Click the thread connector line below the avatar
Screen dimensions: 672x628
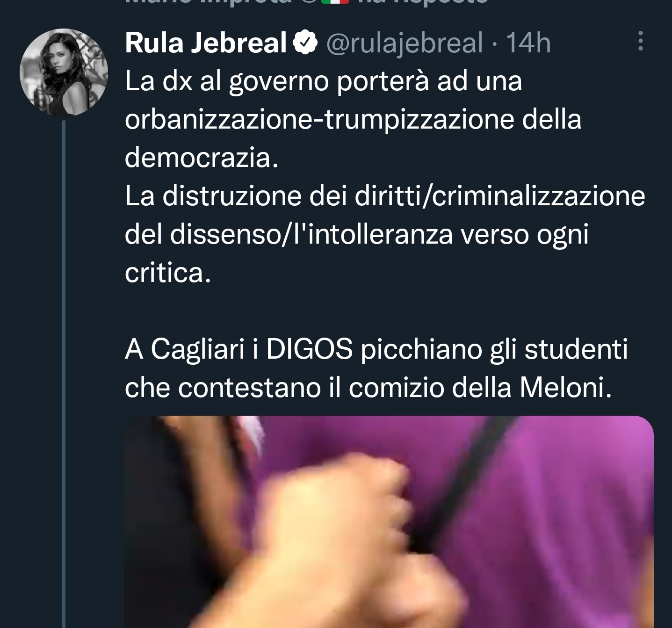64,374
